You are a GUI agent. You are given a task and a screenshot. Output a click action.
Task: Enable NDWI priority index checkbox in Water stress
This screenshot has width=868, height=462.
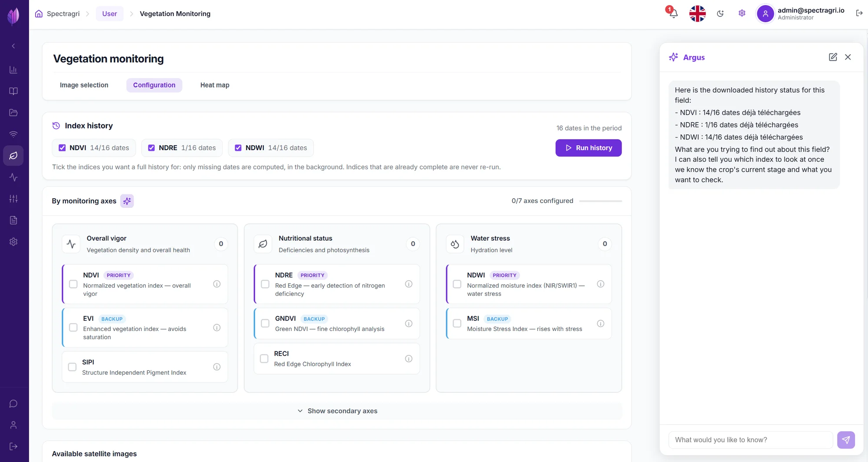point(457,284)
